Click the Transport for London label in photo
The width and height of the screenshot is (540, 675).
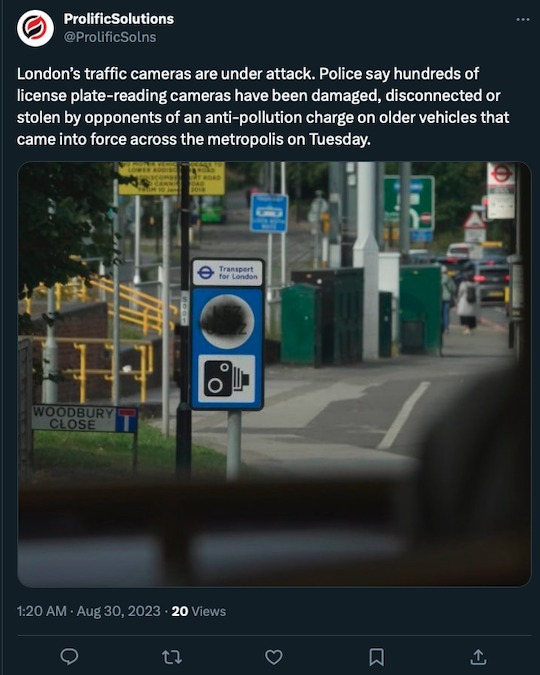pyautogui.click(x=227, y=272)
